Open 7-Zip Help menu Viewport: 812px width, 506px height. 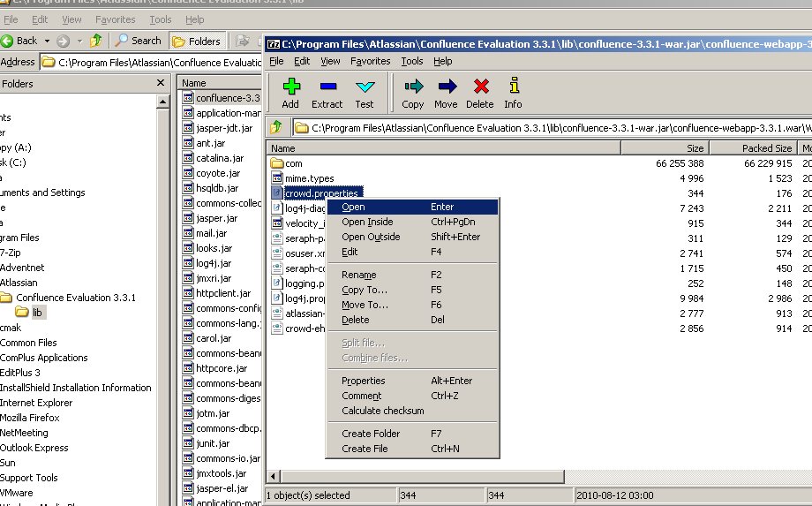tap(443, 61)
